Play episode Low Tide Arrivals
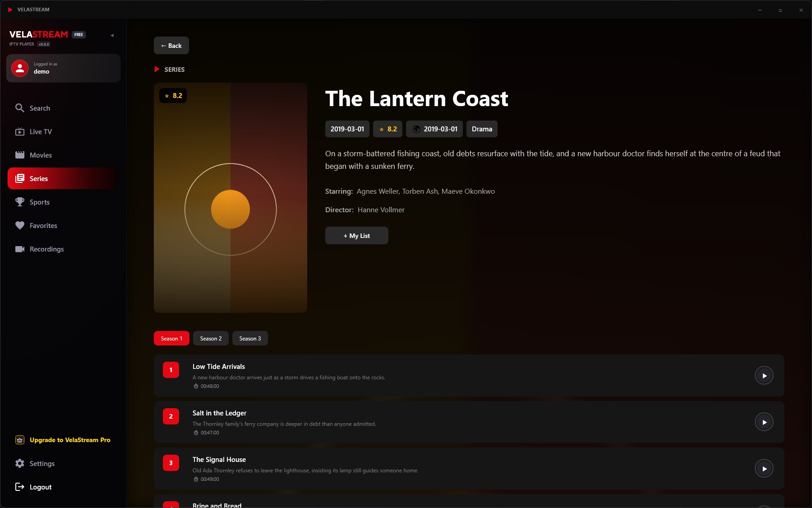The width and height of the screenshot is (812, 508). [764, 376]
